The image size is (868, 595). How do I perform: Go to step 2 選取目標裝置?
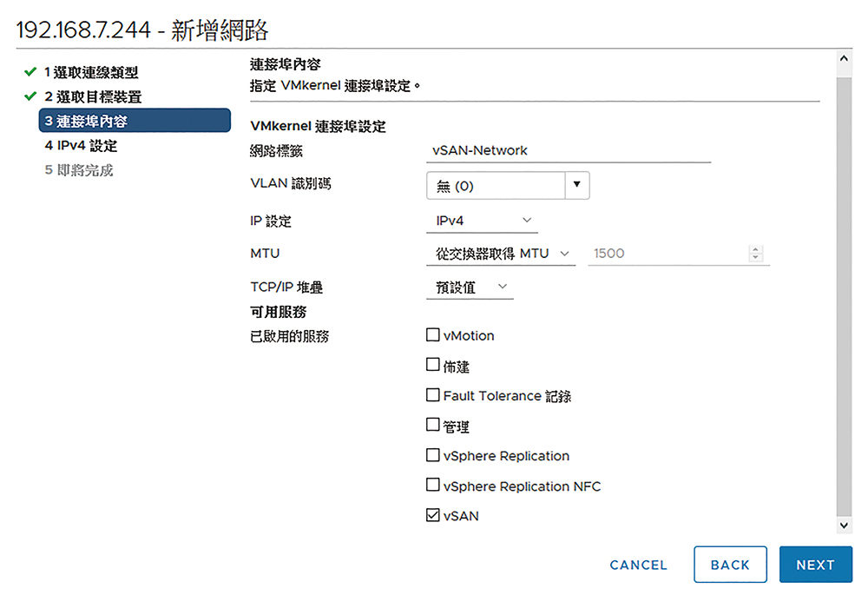[x=93, y=97]
